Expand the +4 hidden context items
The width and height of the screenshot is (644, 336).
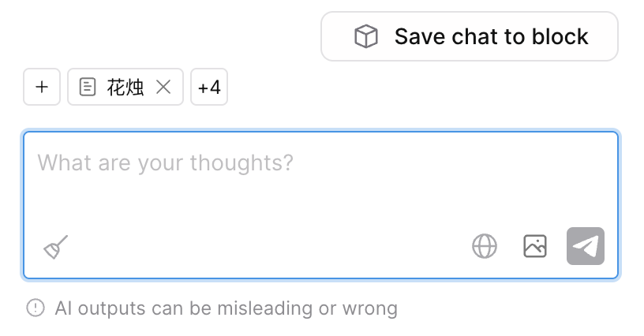tap(209, 87)
